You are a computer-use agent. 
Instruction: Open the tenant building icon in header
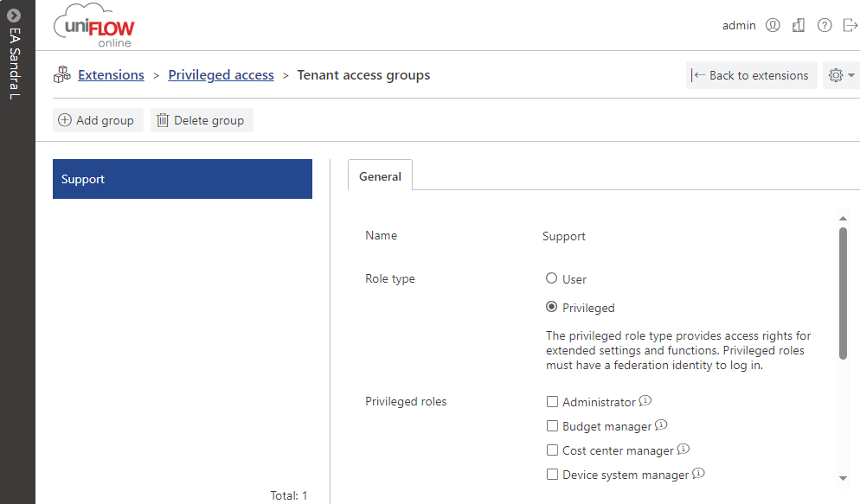[x=799, y=26]
